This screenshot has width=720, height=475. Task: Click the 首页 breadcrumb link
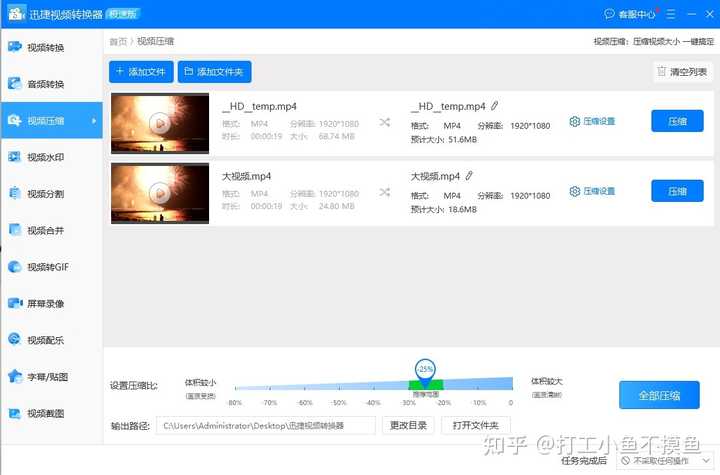coord(118,41)
